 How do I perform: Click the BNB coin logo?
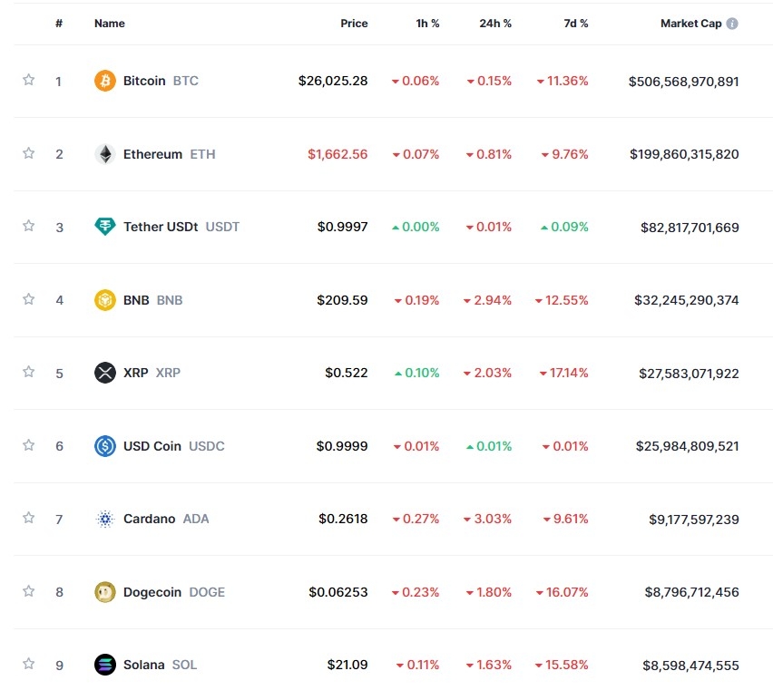point(105,300)
